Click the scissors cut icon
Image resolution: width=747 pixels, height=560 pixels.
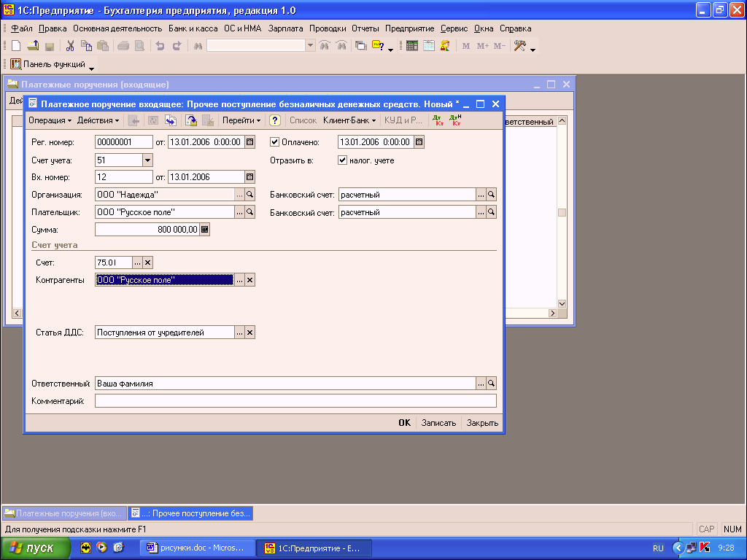tap(70, 46)
